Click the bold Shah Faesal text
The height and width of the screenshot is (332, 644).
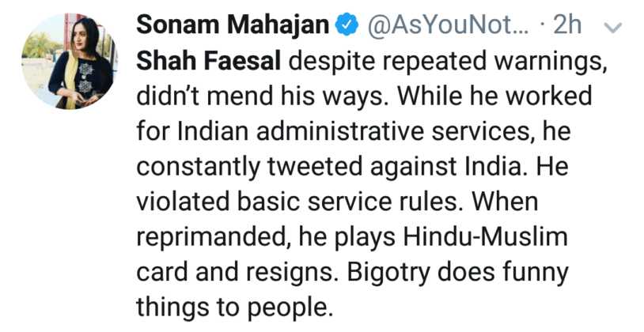[x=210, y=62]
